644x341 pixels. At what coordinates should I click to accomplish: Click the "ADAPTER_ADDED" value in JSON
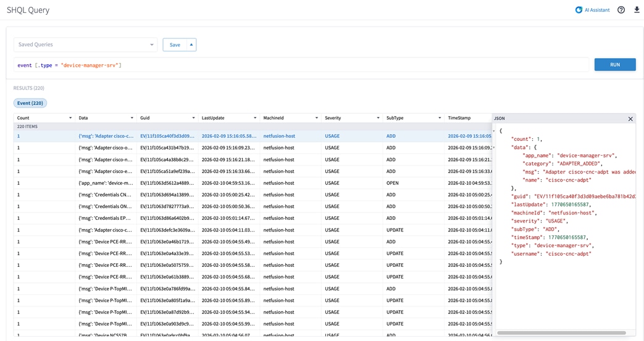(579, 164)
